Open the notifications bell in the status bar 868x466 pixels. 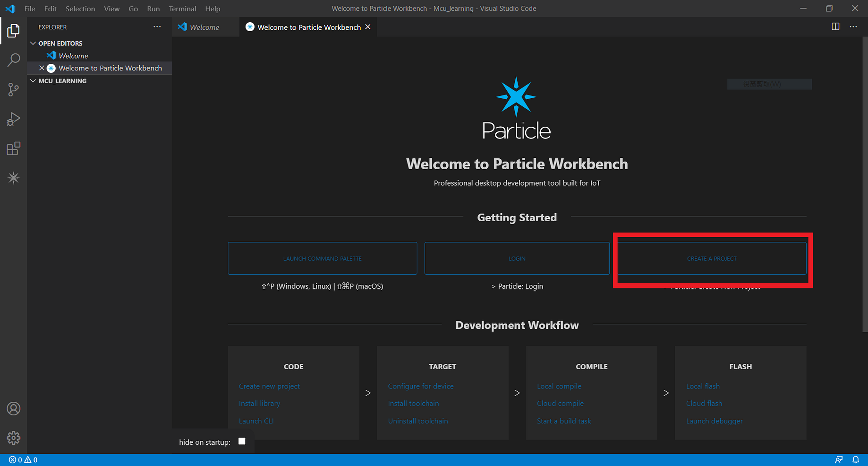point(856,459)
